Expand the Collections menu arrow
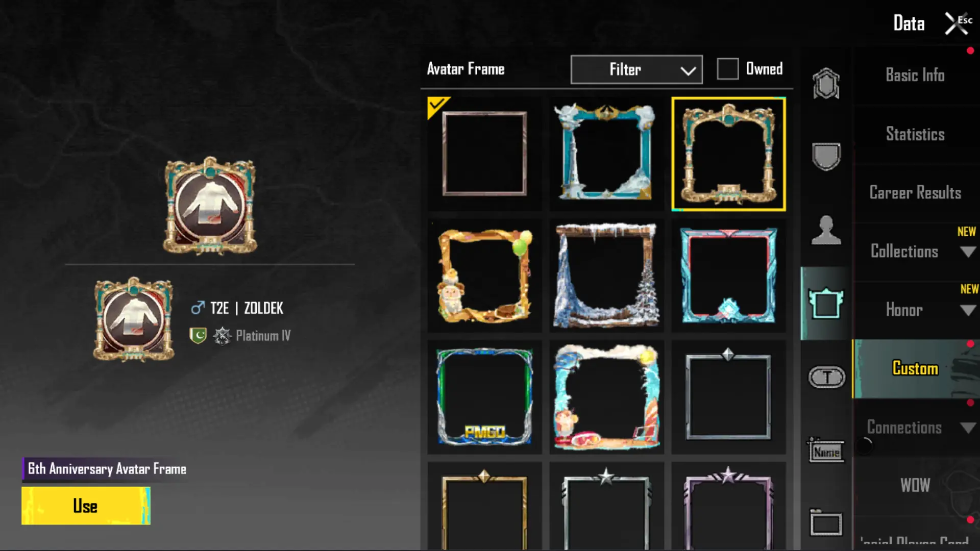The width and height of the screenshot is (980, 551). coord(968,252)
